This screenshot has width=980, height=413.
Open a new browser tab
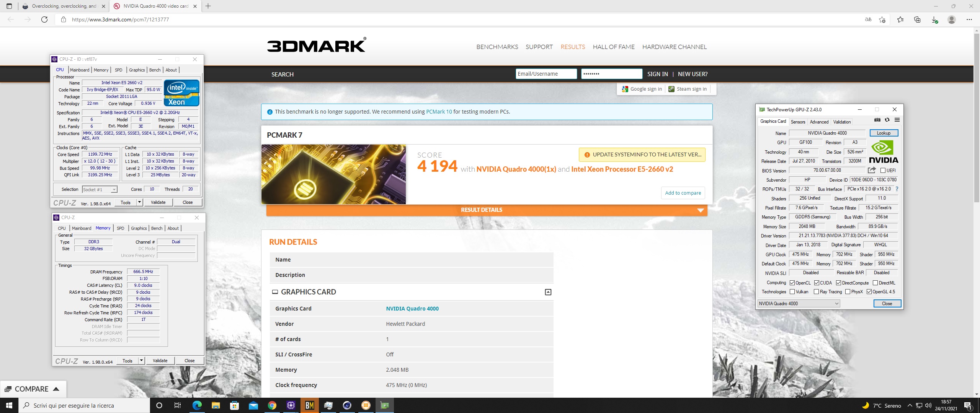pos(208,6)
